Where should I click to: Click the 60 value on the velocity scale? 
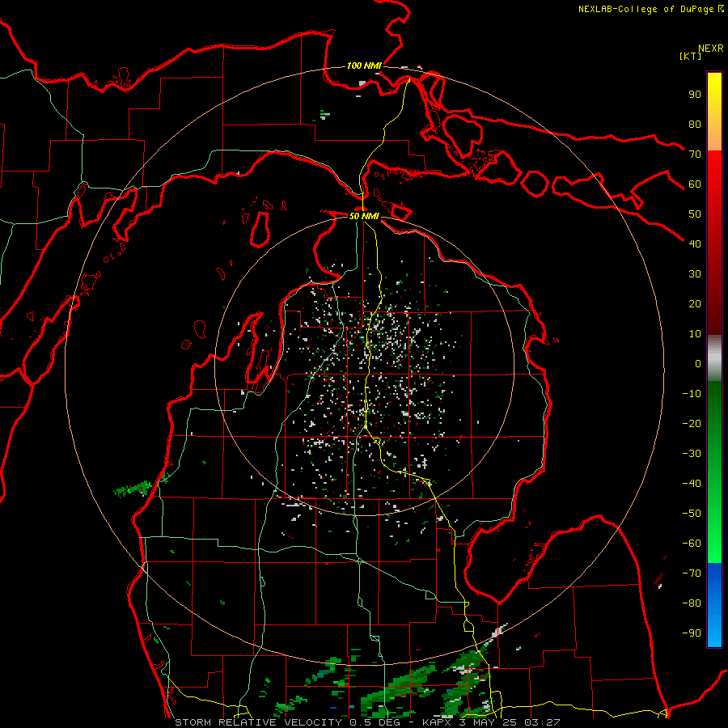(695, 184)
